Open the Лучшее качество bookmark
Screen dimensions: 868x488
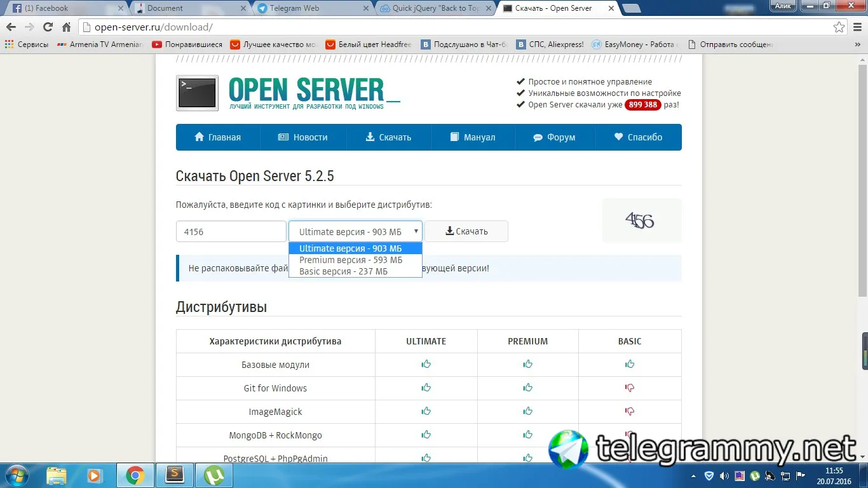(x=273, y=44)
